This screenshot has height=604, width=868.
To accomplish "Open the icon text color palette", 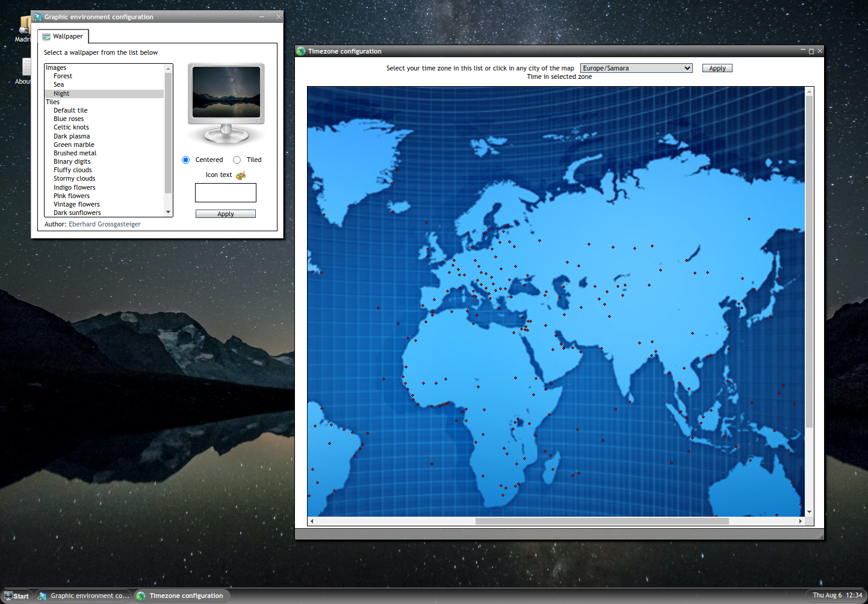I will tap(240, 175).
